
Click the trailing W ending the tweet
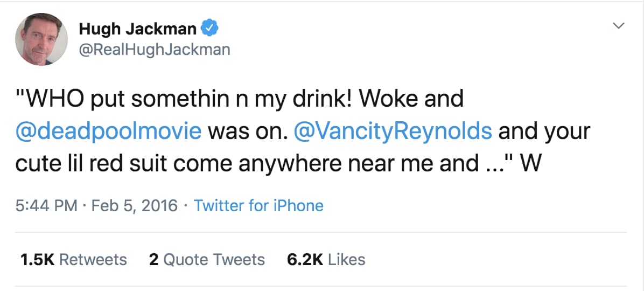click(x=531, y=163)
